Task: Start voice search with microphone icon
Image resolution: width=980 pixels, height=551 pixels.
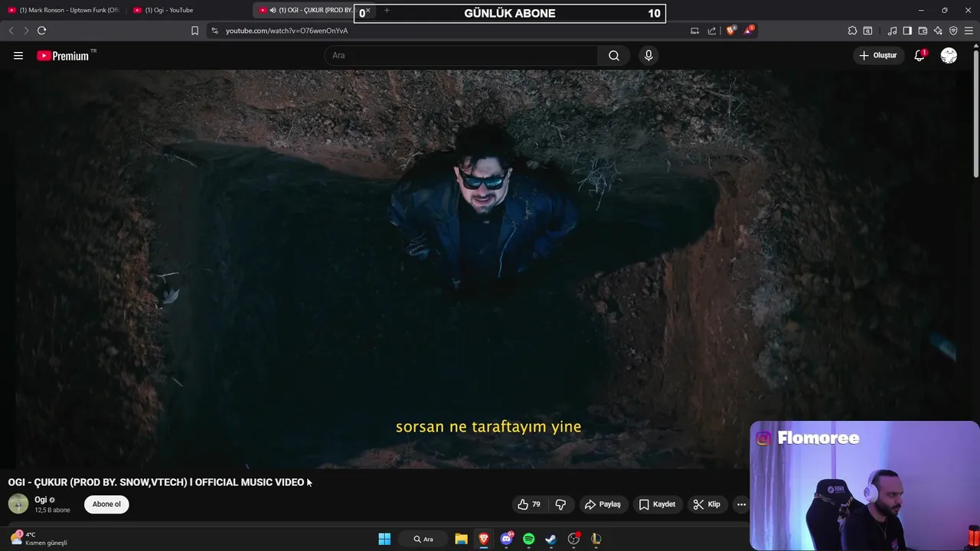Action: click(x=648, y=55)
